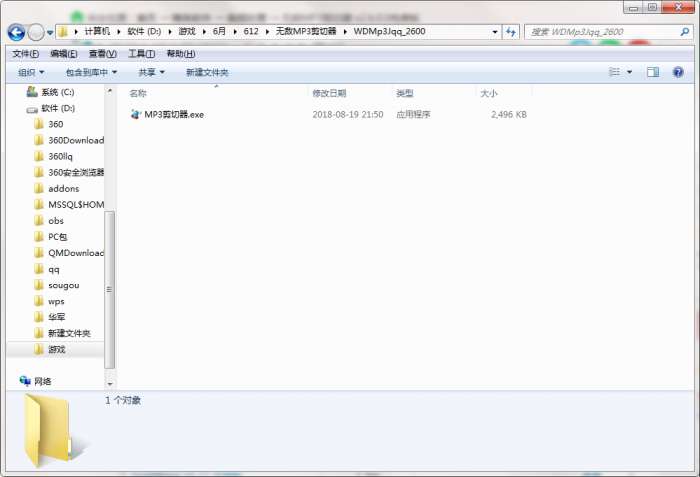Open the address bar history dropdown
Screen dimensions: 700x477
pyautogui.click(x=495, y=32)
